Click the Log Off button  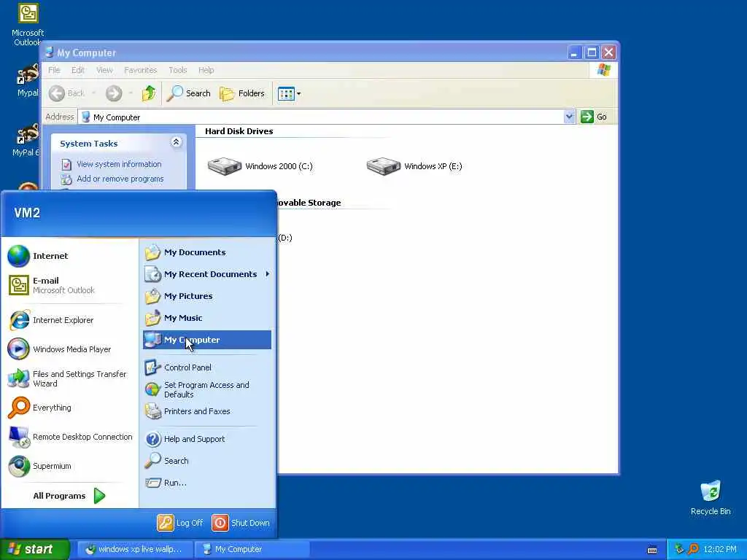click(x=180, y=522)
